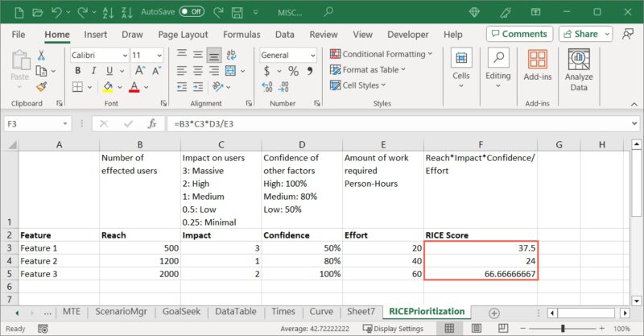The height and width of the screenshot is (336, 644).
Task: Collapse the ribbon with chevron
Action: 634,105
